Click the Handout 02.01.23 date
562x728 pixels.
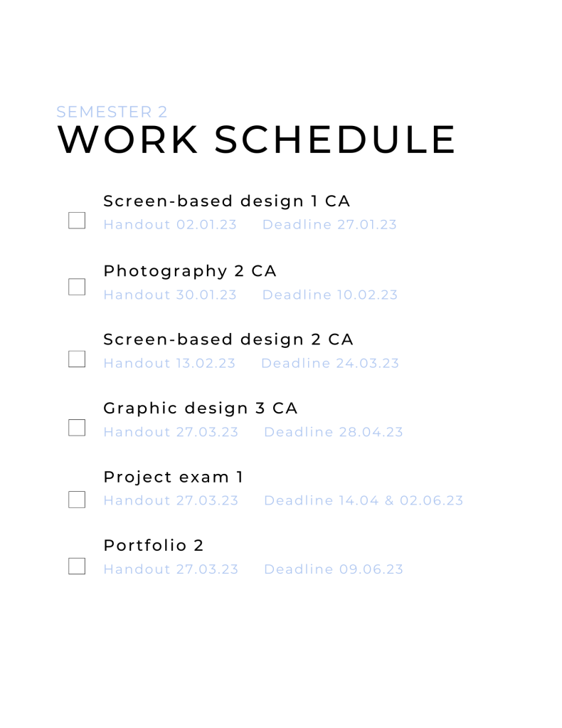tap(170, 225)
